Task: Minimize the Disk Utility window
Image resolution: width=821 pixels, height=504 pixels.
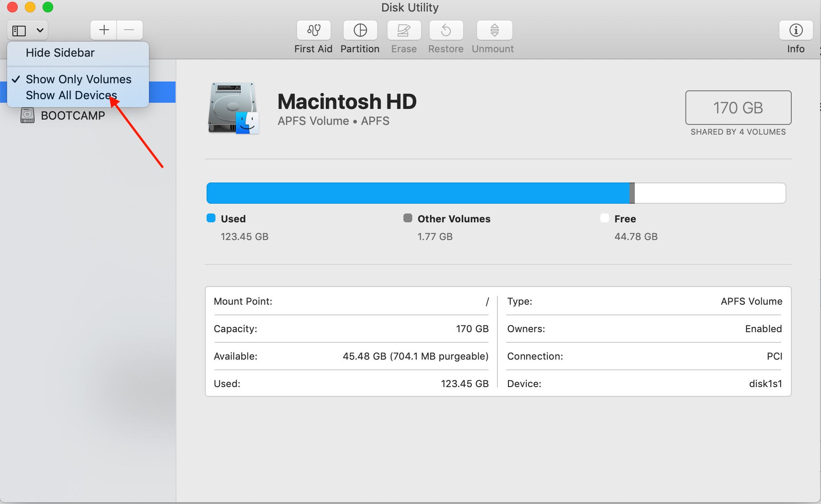Action: pos(30,7)
